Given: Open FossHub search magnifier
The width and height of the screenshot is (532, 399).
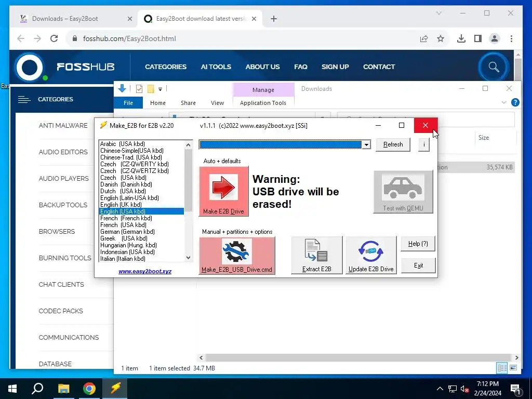Looking at the screenshot, I should coord(494,67).
